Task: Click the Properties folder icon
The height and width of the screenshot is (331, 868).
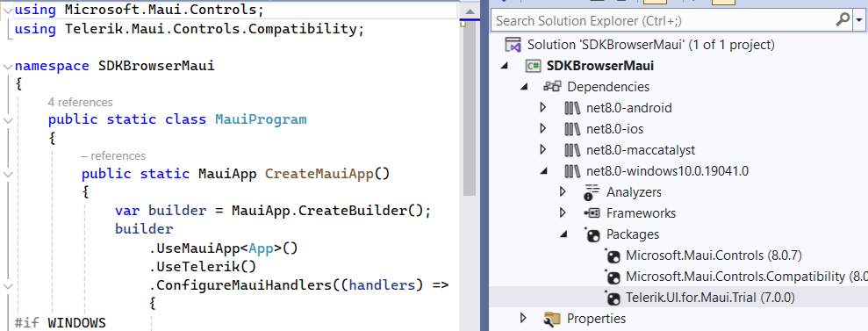Action: [x=552, y=319]
